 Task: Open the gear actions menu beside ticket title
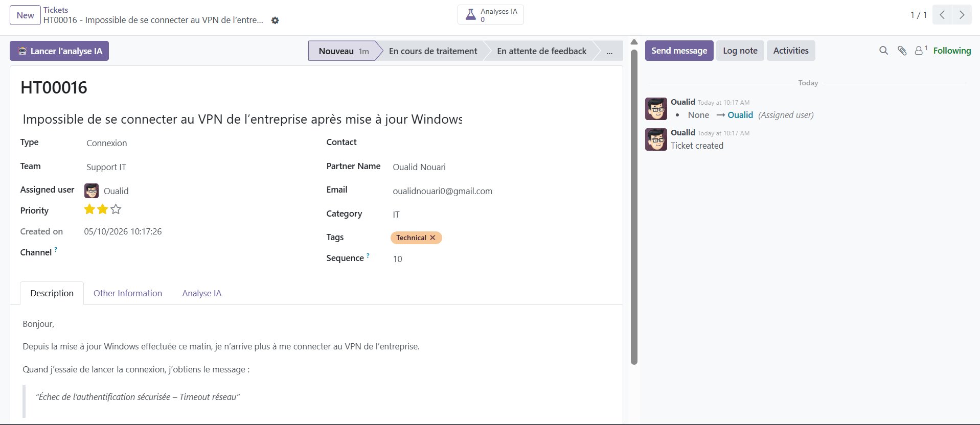275,20
